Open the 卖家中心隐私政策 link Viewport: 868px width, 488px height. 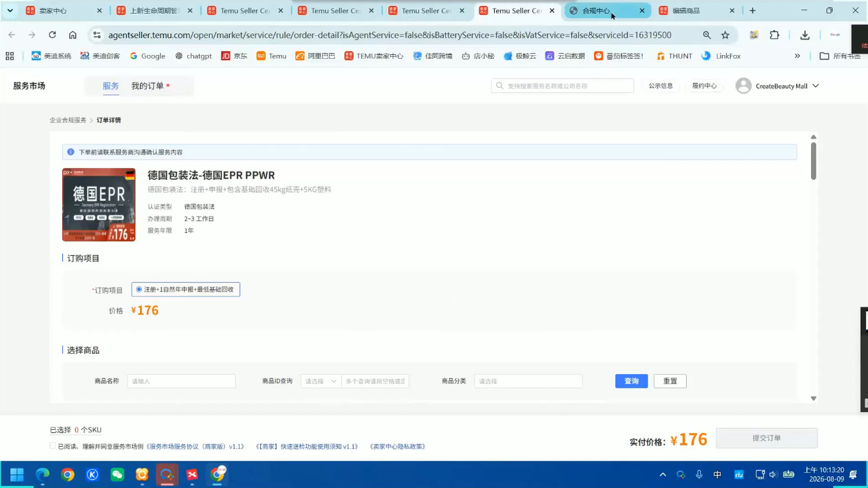click(397, 446)
